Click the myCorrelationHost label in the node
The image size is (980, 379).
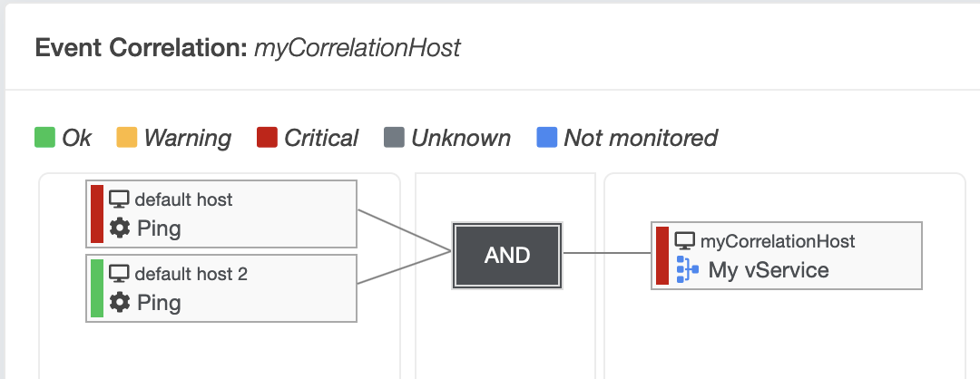coord(779,242)
